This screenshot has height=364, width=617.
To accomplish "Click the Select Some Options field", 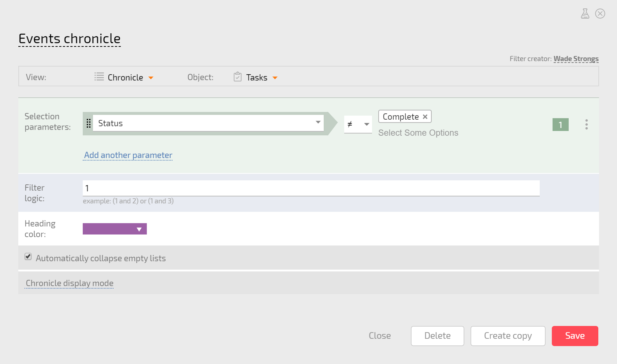I will (418, 133).
